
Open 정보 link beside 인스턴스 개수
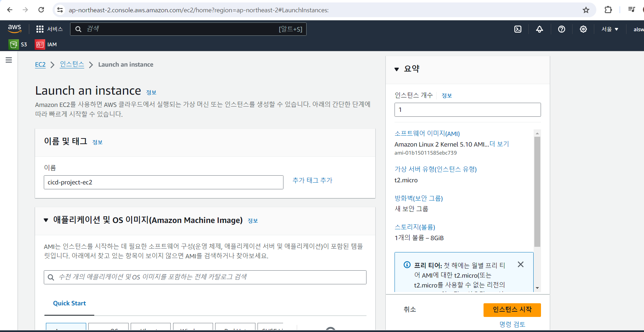(x=447, y=95)
